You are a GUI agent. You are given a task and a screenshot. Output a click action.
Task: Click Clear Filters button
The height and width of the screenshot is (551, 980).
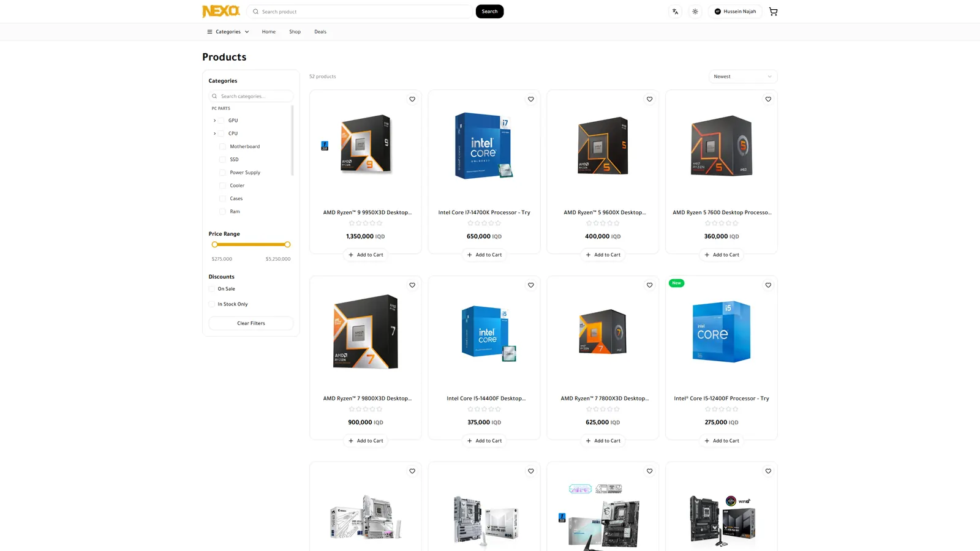251,323
